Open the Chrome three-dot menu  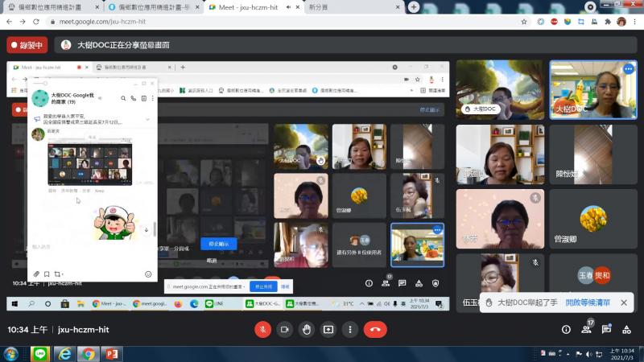(635, 22)
